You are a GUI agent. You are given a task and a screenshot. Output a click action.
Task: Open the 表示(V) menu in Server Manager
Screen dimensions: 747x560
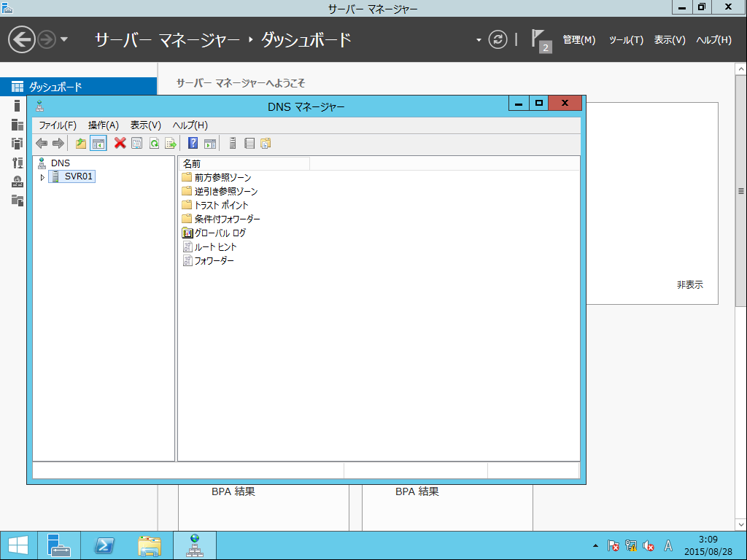[x=670, y=40]
